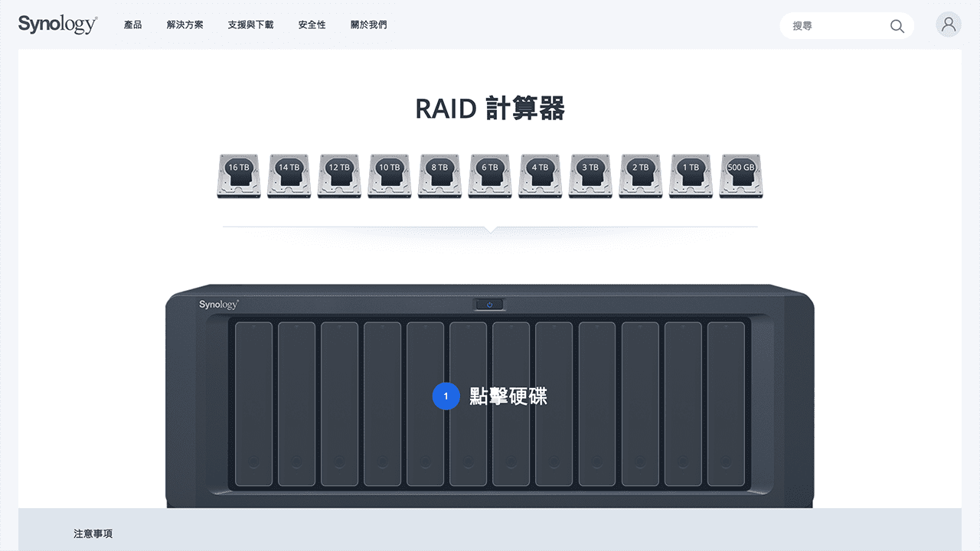Open the 注意事項 section
This screenshot has height=551, width=980.
click(92, 533)
